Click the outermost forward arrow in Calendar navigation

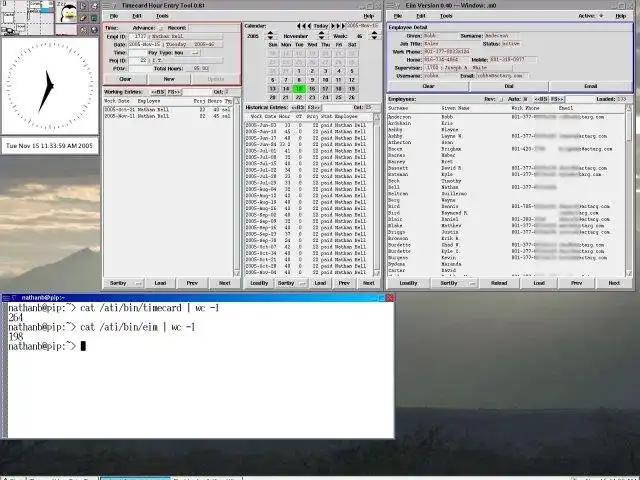343,26
